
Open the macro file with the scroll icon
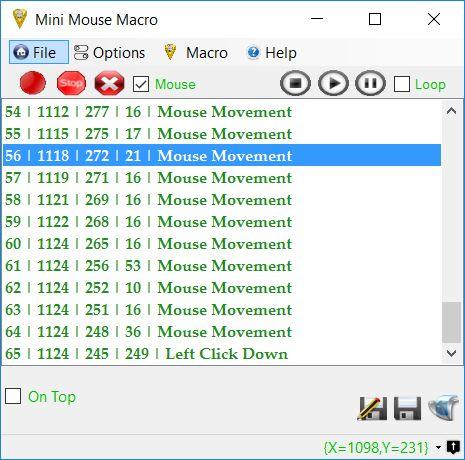(444, 407)
